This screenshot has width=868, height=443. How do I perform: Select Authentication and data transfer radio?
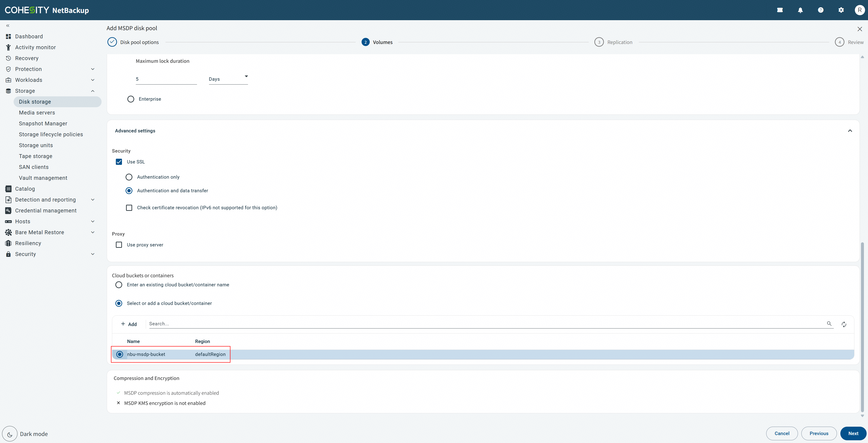(x=129, y=191)
